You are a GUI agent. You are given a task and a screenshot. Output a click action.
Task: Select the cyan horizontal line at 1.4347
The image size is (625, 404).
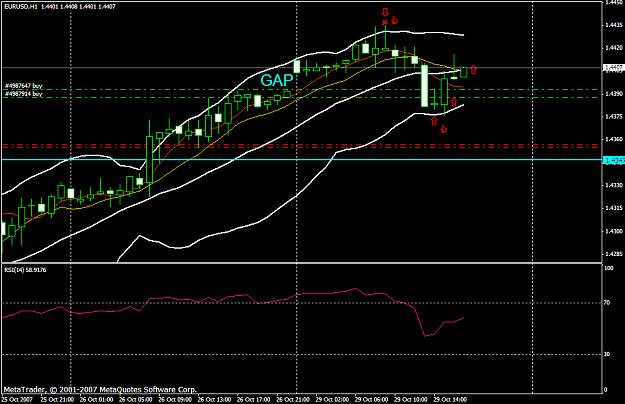pos(301,160)
